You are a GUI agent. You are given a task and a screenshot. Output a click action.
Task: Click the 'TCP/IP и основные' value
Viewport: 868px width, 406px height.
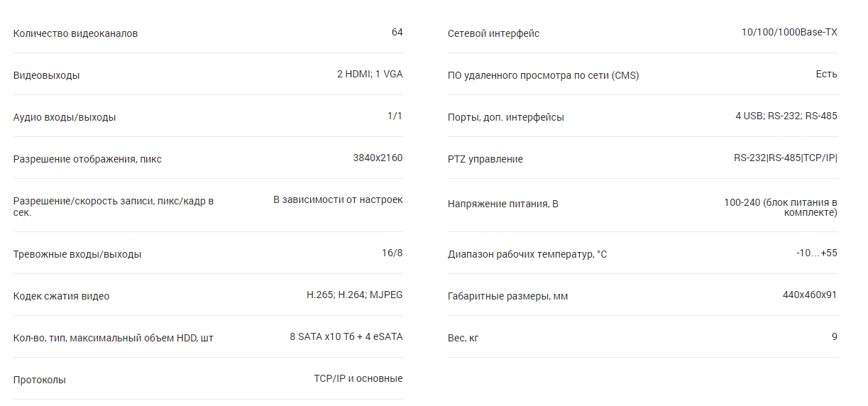(x=358, y=378)
